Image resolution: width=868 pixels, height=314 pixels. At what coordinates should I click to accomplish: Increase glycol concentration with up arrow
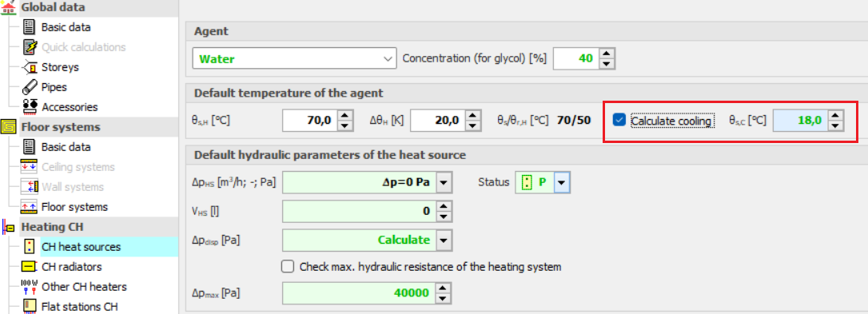[607, 54]
